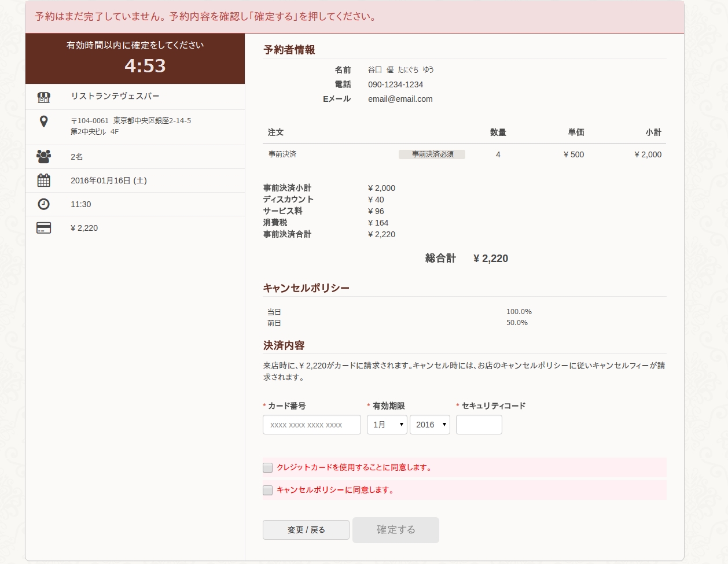The height and width of the screenshot is (564, 728).
Task: Open the expiration year dropdown showing 2016
Action: click(430, 424)
